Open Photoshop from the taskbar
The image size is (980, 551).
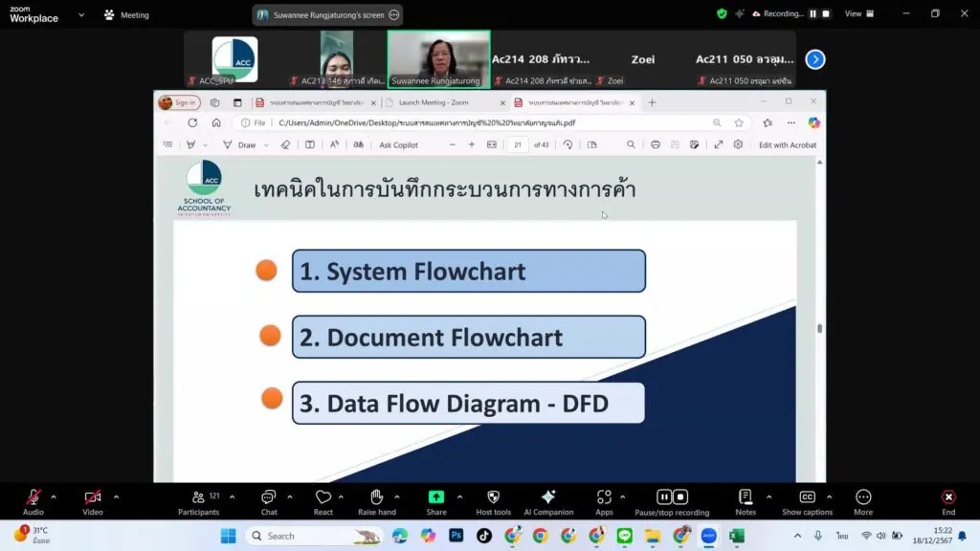(457, 536)
